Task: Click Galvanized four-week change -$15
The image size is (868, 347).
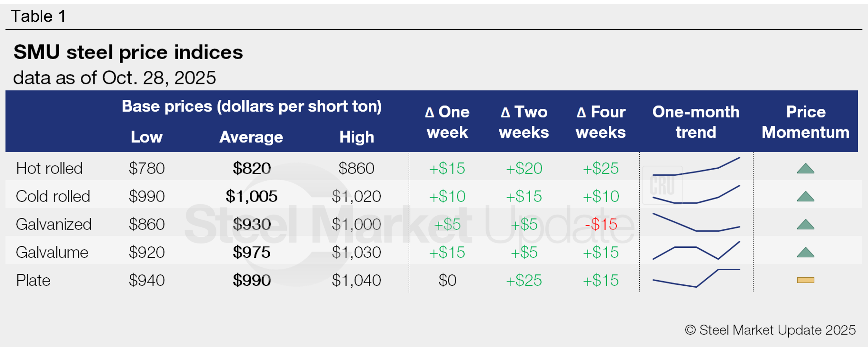Action: click(x=601, y=224)
